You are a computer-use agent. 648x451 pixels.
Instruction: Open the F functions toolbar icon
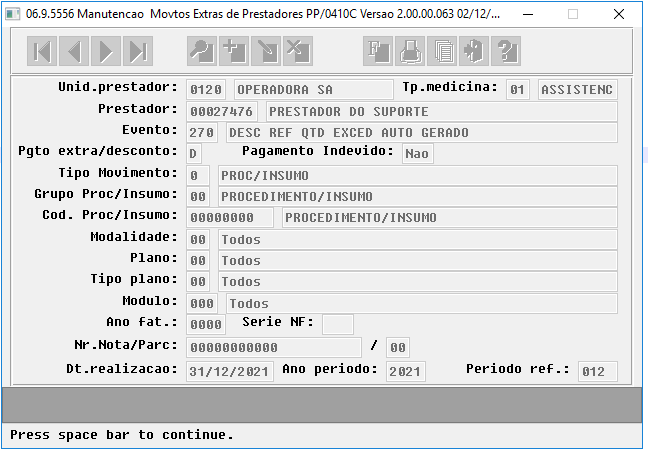click(x=378, y=51)
